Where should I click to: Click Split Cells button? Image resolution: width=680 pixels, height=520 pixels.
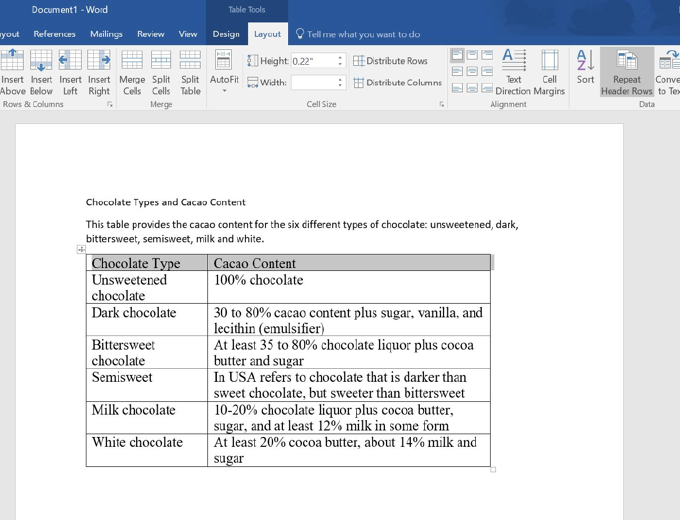[x=161, y=72]
